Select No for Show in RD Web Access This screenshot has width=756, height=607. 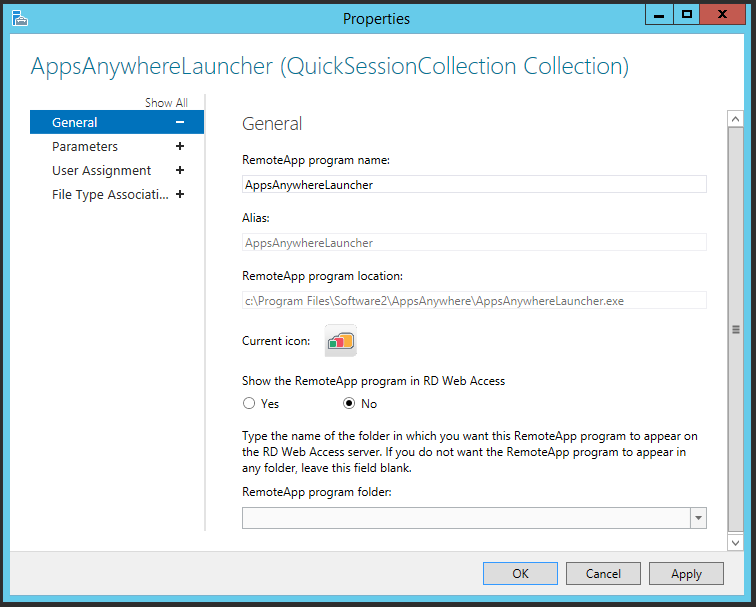(349, 404)
